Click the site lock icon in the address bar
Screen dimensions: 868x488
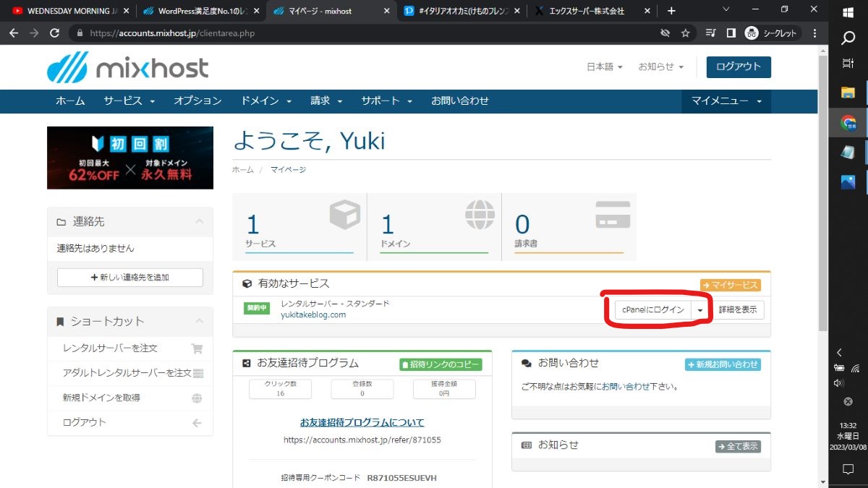tap(80, 33)
